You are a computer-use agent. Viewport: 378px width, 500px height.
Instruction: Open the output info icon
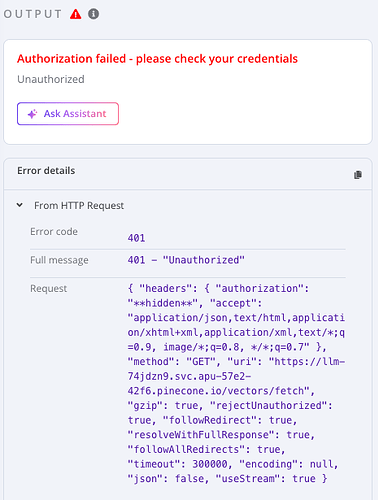[x=93, y=14]
